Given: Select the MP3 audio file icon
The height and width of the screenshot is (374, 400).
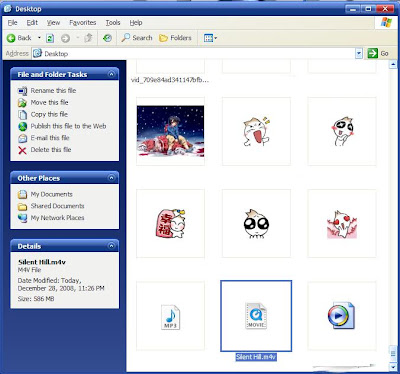Looking at the screenshot, I should coord(170,317).
